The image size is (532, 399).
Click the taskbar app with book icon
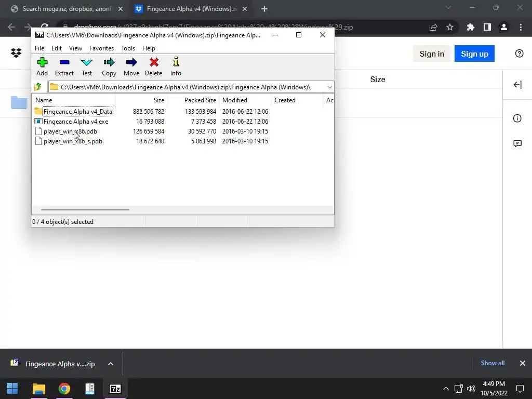[x=90, y=389]
